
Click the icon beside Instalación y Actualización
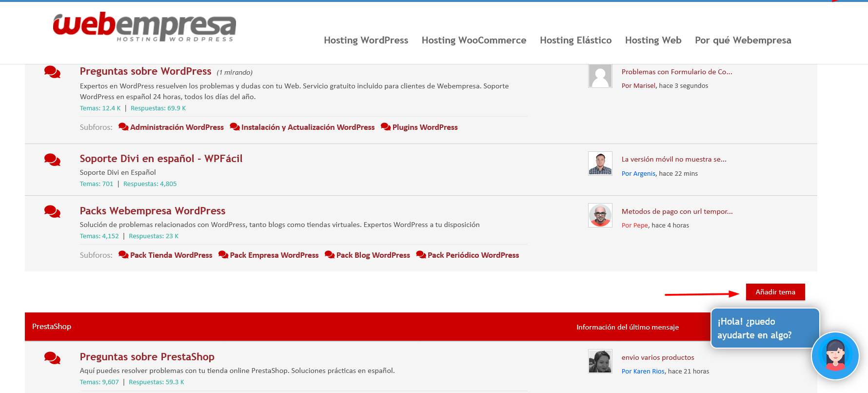[x=235, y=127]
